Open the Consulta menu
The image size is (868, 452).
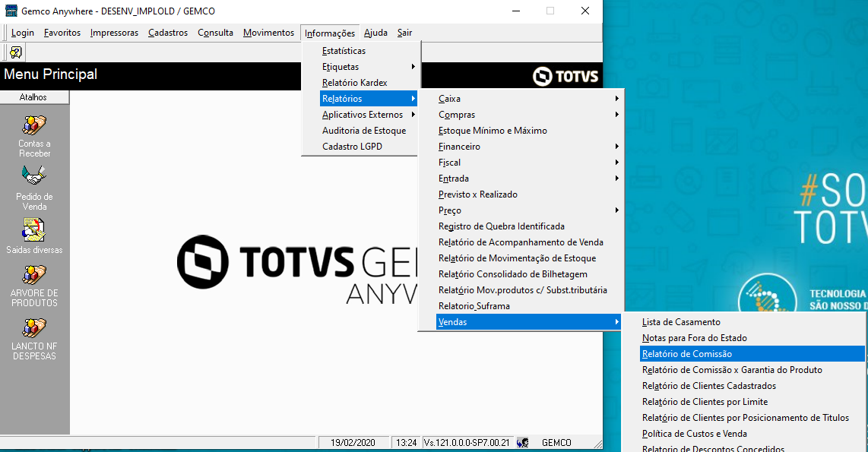(x=215, y=33)
